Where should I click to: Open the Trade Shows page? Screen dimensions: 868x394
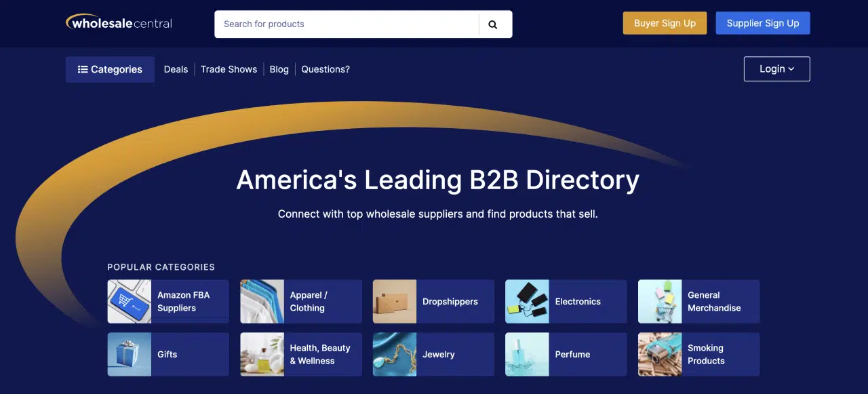coord(229,69)
